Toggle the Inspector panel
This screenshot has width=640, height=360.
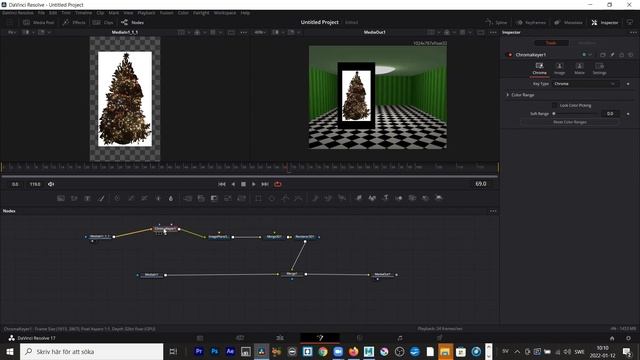coord(604,22)
